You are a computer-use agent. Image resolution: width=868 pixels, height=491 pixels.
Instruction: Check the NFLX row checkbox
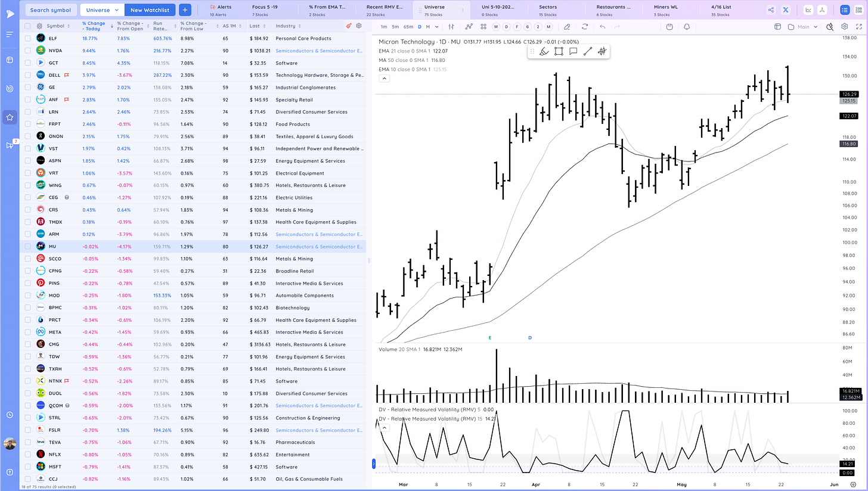[x=27, y=454]
